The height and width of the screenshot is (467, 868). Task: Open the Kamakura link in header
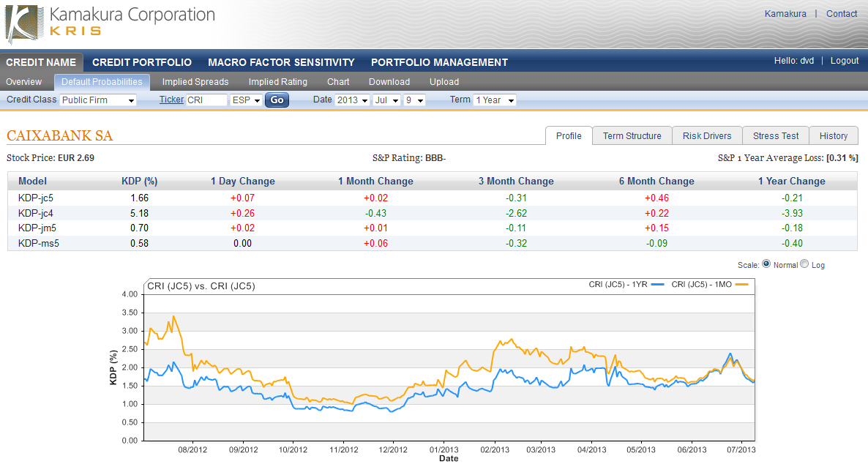[785, 14]
